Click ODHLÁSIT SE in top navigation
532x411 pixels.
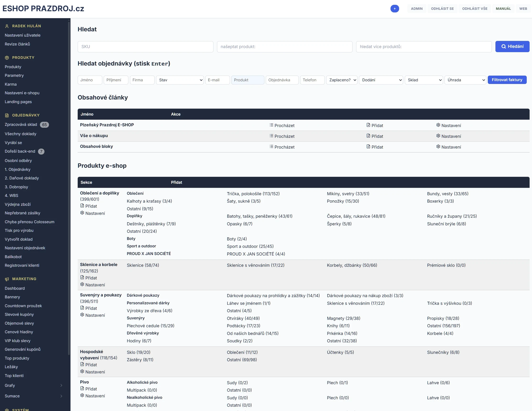pyautogui.click(x=442, y=9)
